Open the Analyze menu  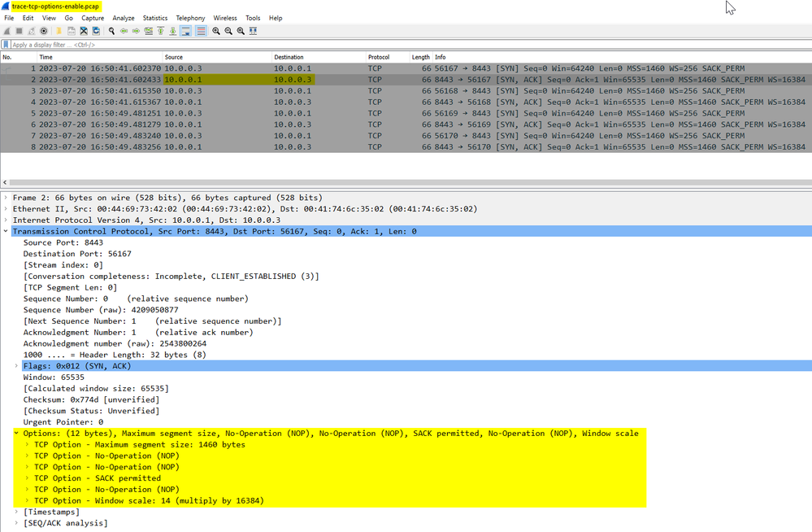pos(124,18)
